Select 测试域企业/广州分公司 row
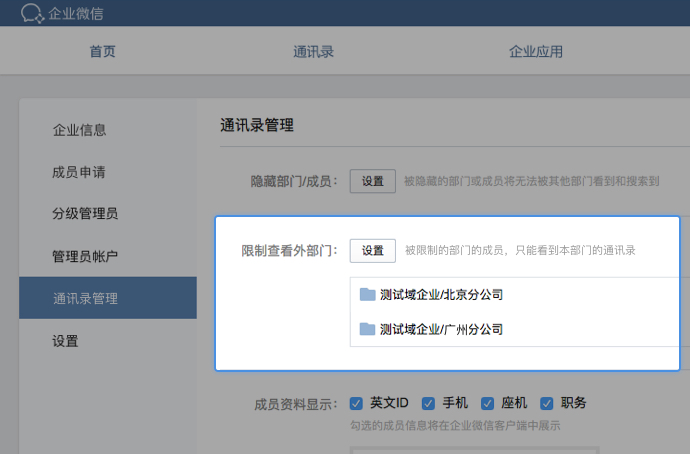690x454 pixels. pos(515,329)
